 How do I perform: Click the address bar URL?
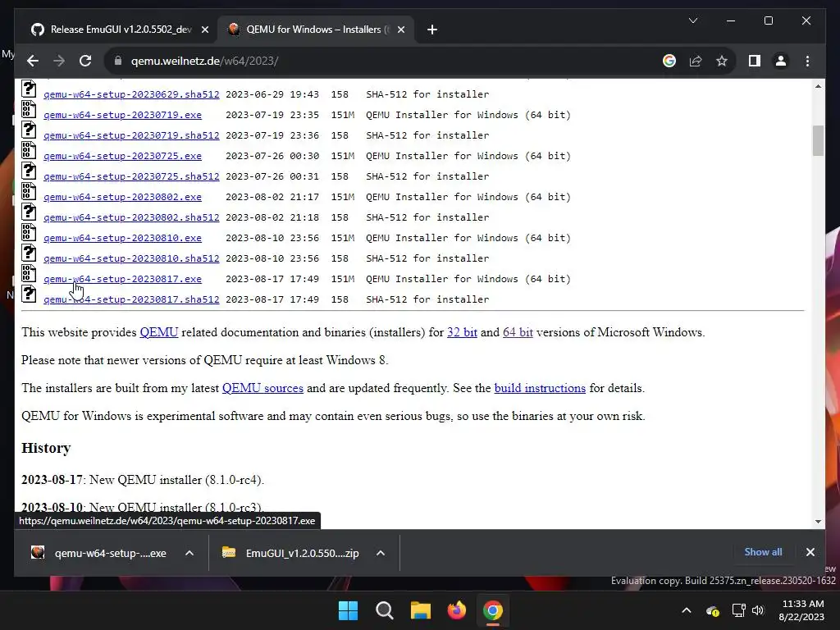pyautogui.click(x=204, y=61)
